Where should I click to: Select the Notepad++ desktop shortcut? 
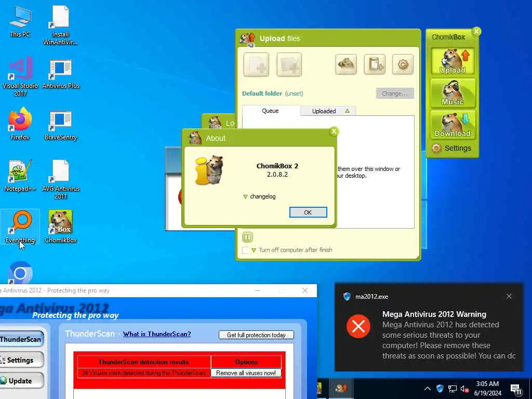[x=20, y=176]
